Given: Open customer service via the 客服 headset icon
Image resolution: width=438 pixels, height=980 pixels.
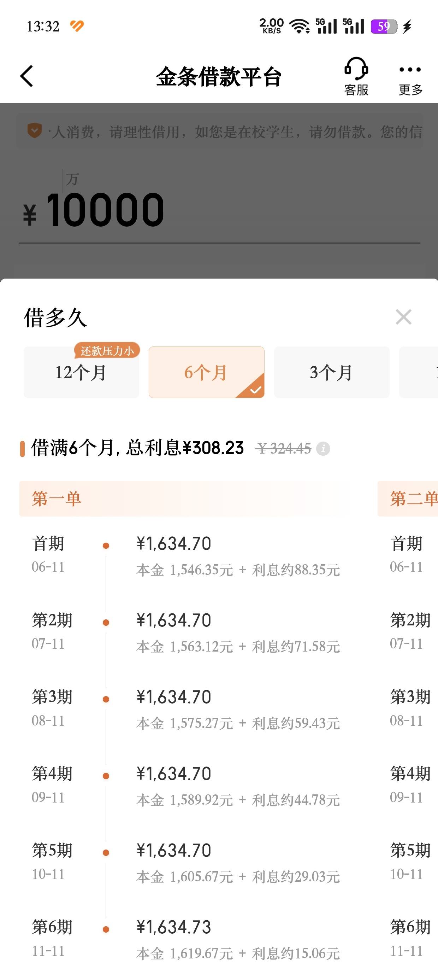Looking at the screenshot, I should click(356, 76).
